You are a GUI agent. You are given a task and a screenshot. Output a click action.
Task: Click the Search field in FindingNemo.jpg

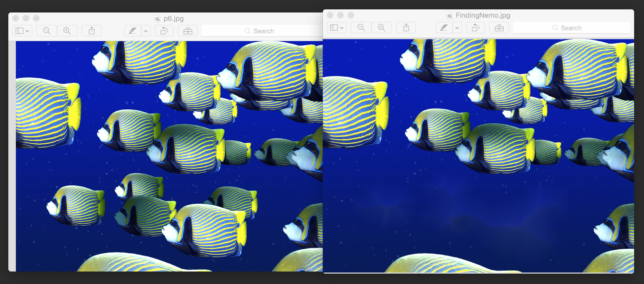(571, 28)
